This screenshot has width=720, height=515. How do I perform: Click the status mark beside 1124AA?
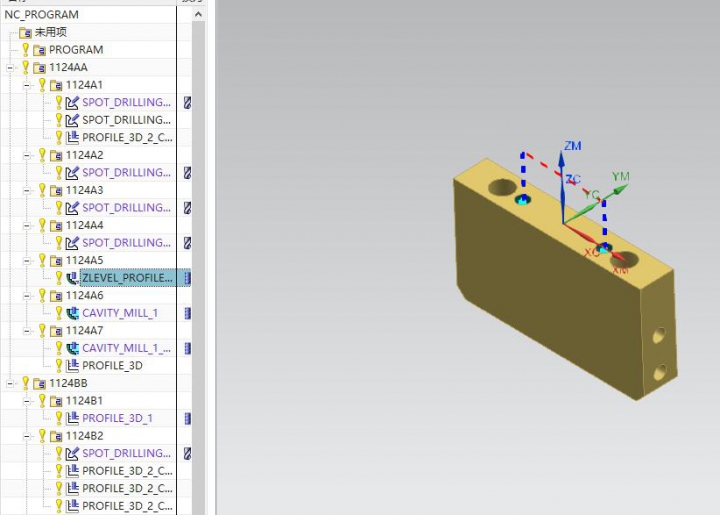(26, 67)
